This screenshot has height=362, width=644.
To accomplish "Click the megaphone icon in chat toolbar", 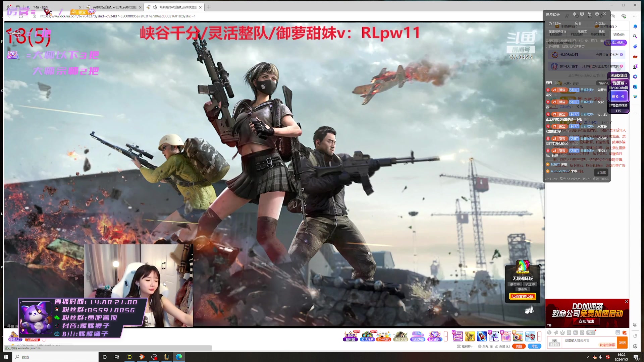I will (x=556, y=333).
